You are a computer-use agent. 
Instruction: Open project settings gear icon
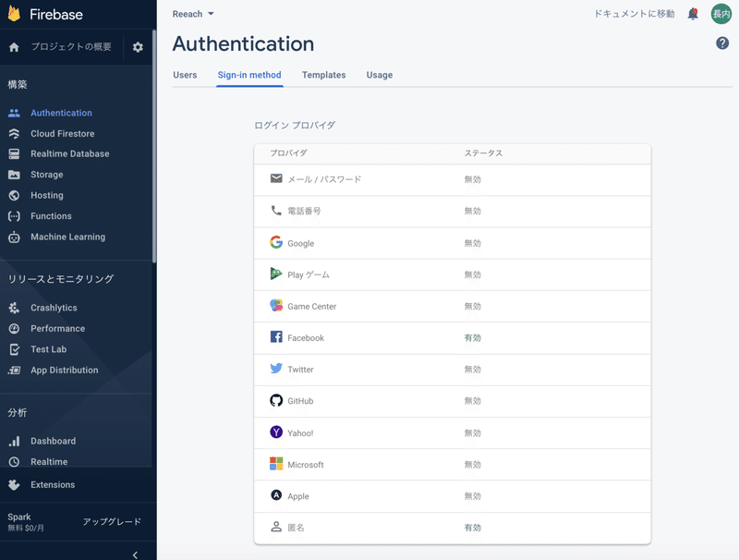click(138, 47)
